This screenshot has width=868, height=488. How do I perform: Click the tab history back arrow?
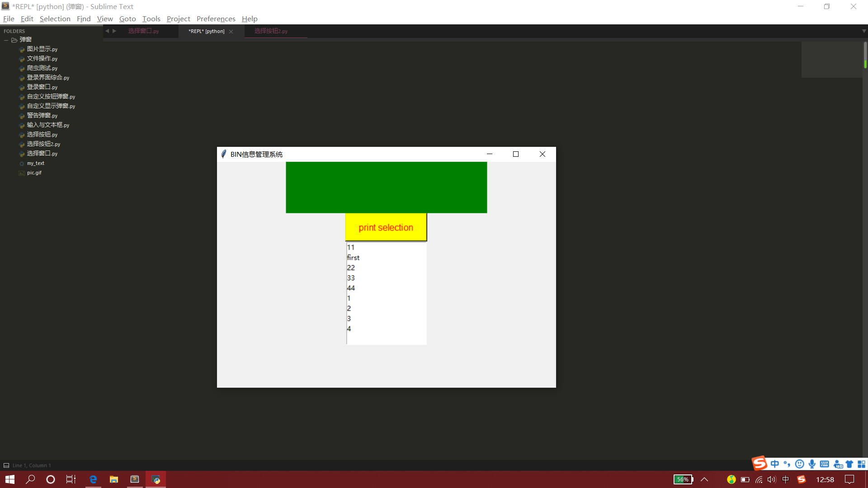[x=107, y=31]
